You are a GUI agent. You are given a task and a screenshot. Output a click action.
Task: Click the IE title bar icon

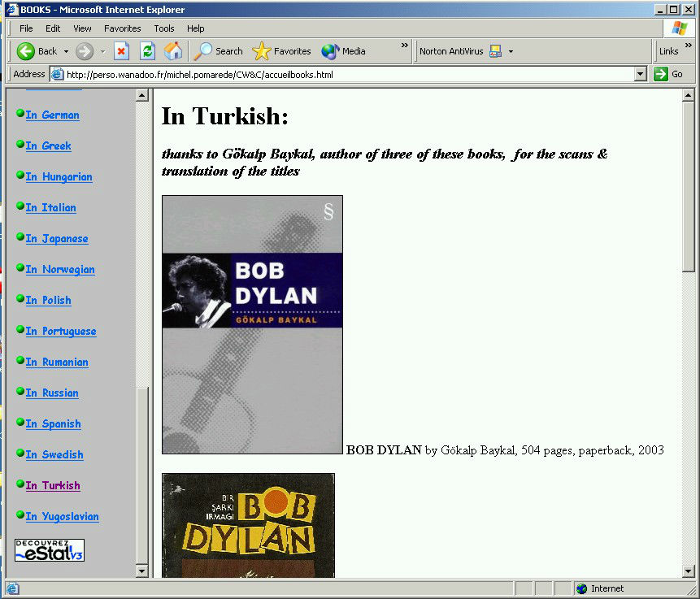click(12, 10)
